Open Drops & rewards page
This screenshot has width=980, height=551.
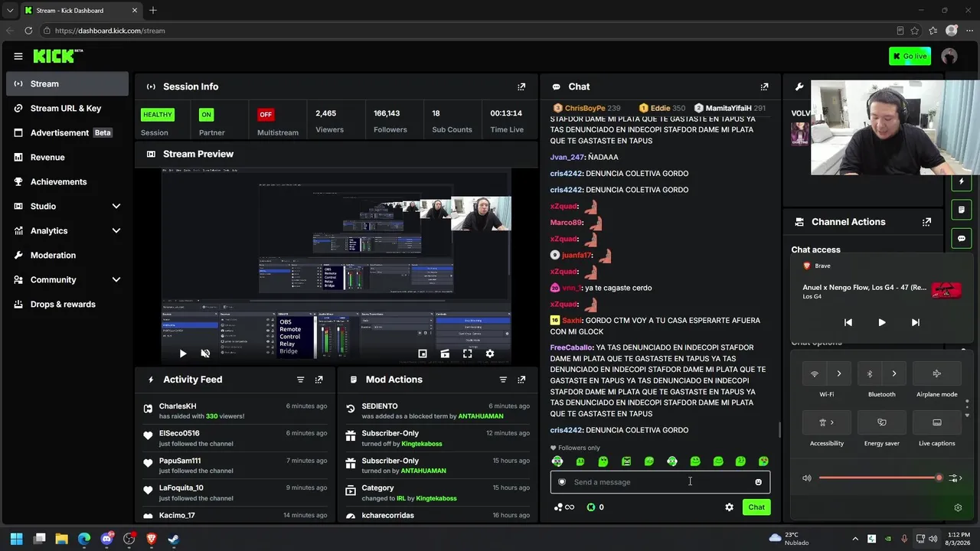pos(67,305)
